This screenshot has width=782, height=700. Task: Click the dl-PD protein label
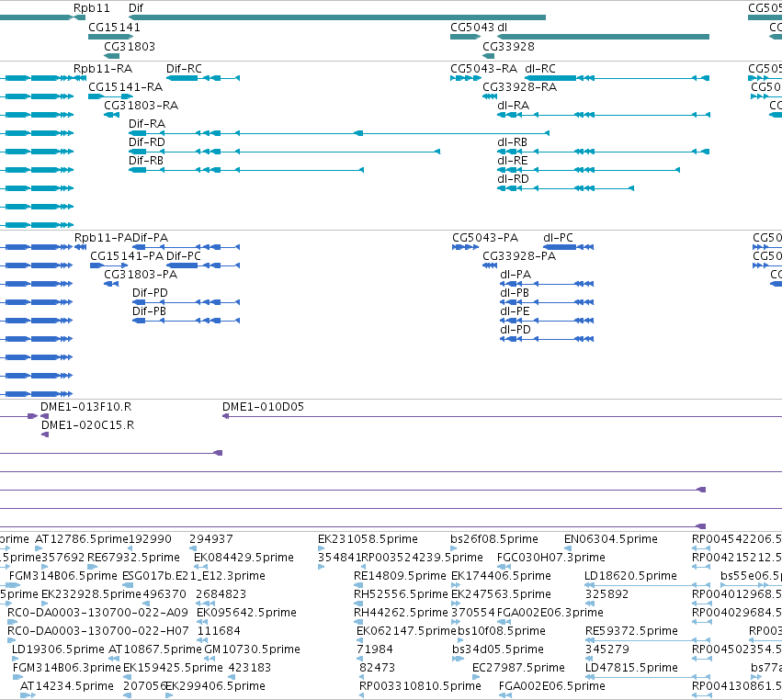point(516,330)
